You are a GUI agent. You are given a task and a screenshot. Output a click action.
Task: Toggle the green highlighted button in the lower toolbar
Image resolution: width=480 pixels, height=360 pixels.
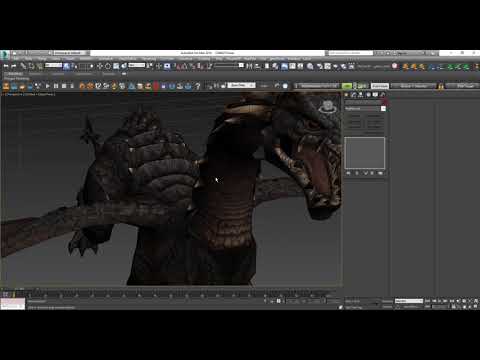point(347,86)
